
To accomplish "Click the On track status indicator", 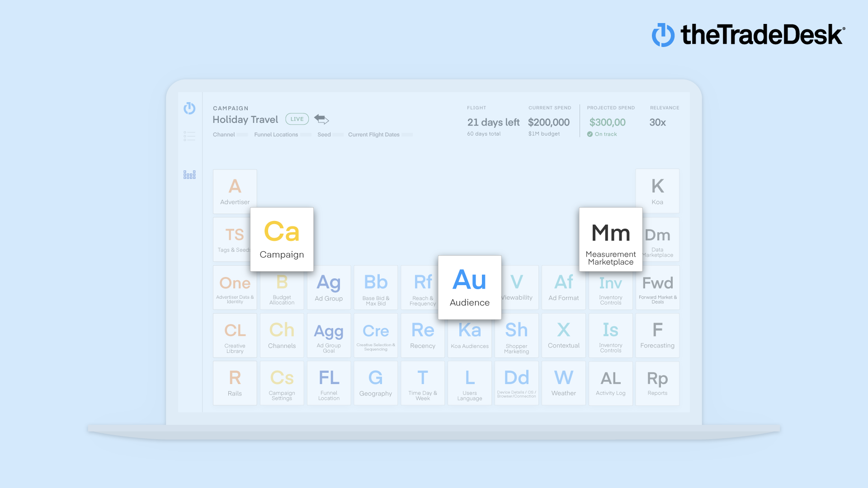I will tap(602, 134).
